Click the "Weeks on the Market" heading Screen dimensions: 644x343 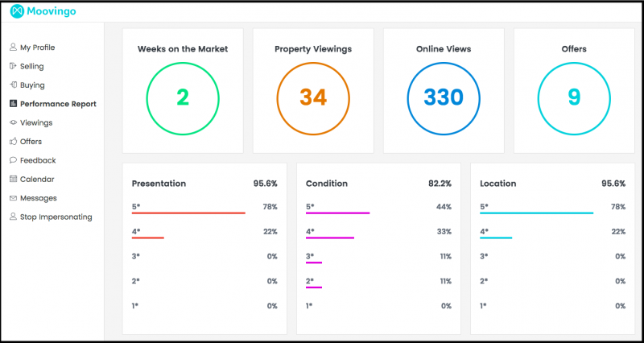[183, 49]
